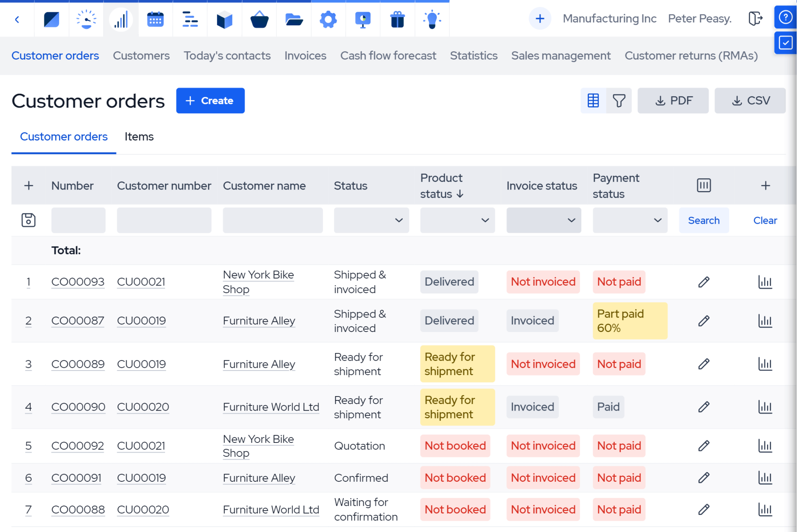The height and width of the screenshot is (532, 797).
Task: Click the Part paid 60% status badge
Action: tap(630, 320)
